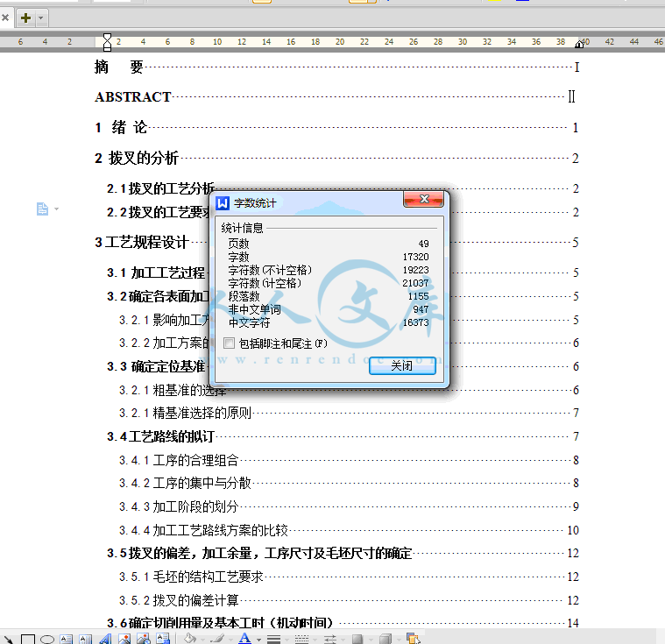Open the font color dropdown arrow
The height and width of the screenshot is (644, 665).
[258, 640]
